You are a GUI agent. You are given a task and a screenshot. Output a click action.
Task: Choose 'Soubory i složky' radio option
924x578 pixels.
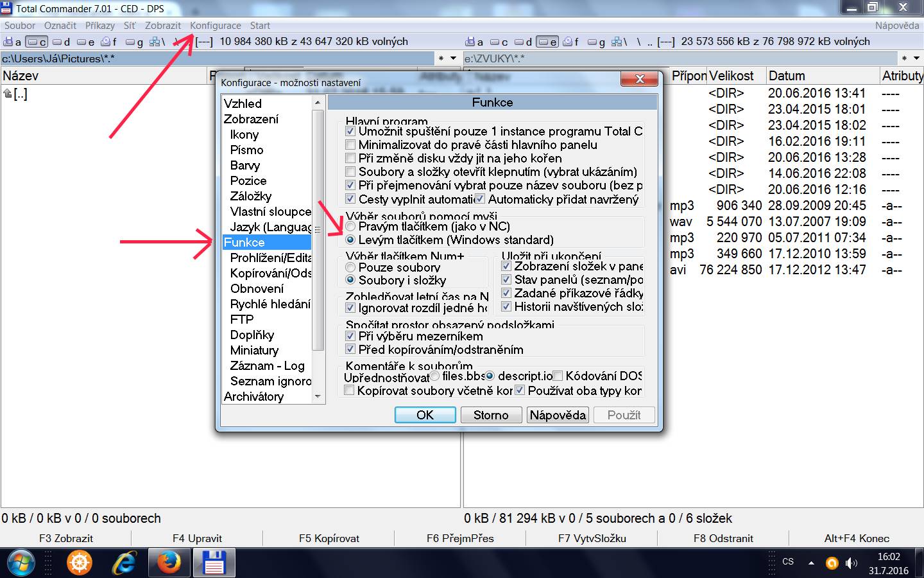(350, 280)
